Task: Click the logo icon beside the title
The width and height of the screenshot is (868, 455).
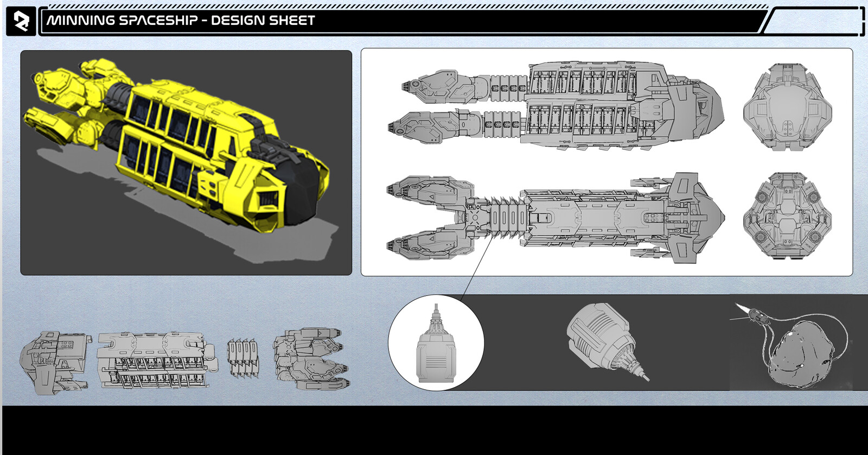Action: pyautogui.click(x=21, y=22)
